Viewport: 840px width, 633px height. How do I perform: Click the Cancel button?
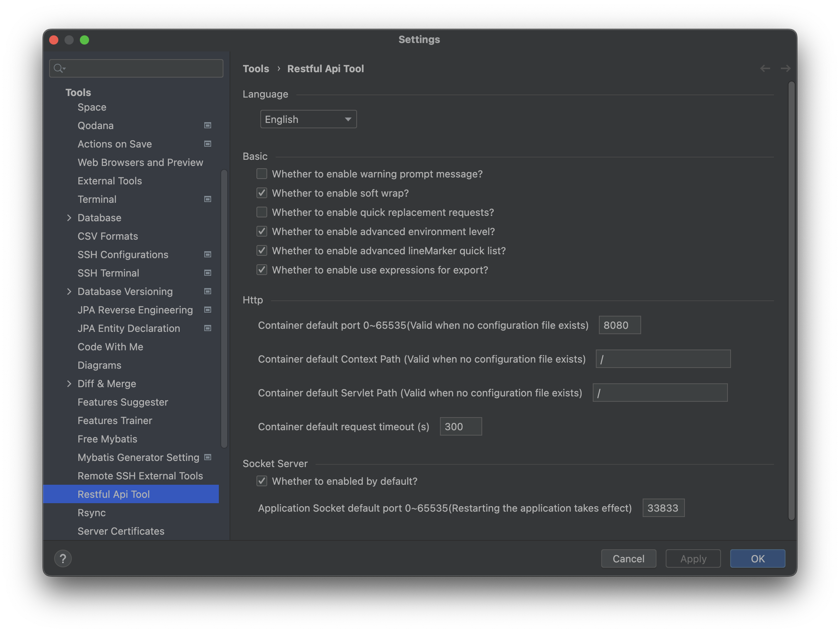[628, 558]
